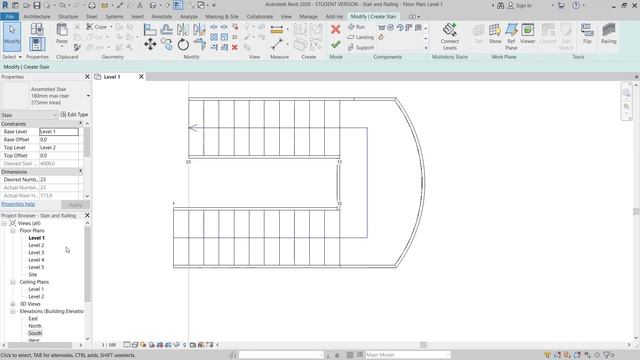Image resolution: width=640 pixels, height=360 pixels.
Task: Collapse the Dimensions section
Action: [x=80, y=171]
